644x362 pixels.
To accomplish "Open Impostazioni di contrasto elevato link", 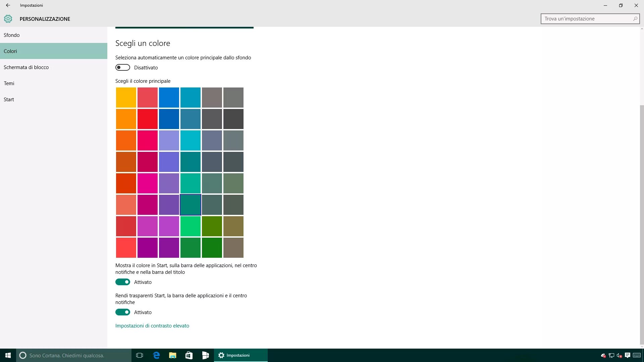I will pos(152,326).
